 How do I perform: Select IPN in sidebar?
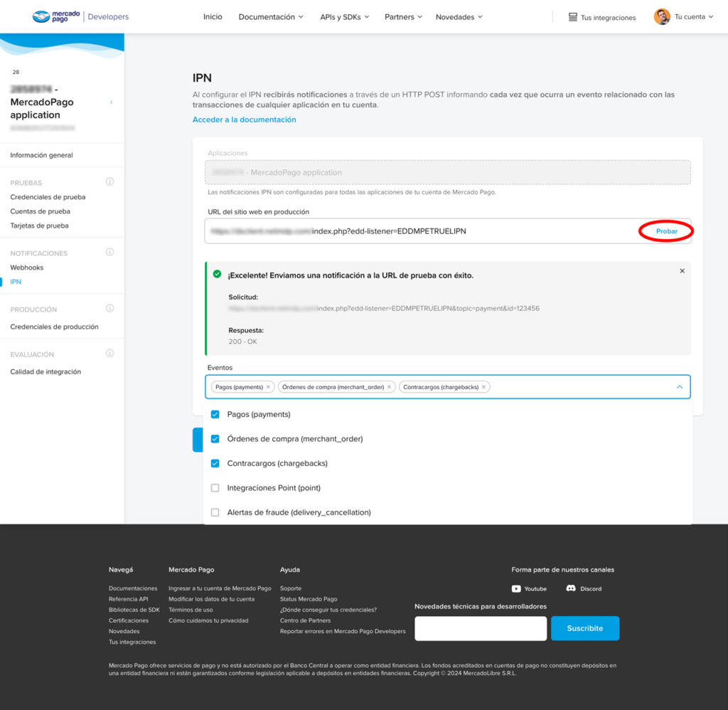click(16, 282)
